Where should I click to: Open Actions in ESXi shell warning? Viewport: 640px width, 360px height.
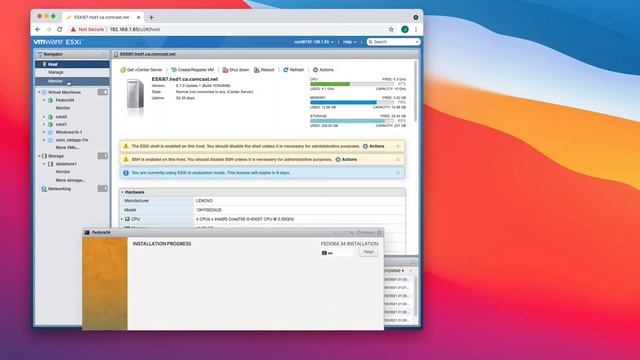[x=373, y=146]
